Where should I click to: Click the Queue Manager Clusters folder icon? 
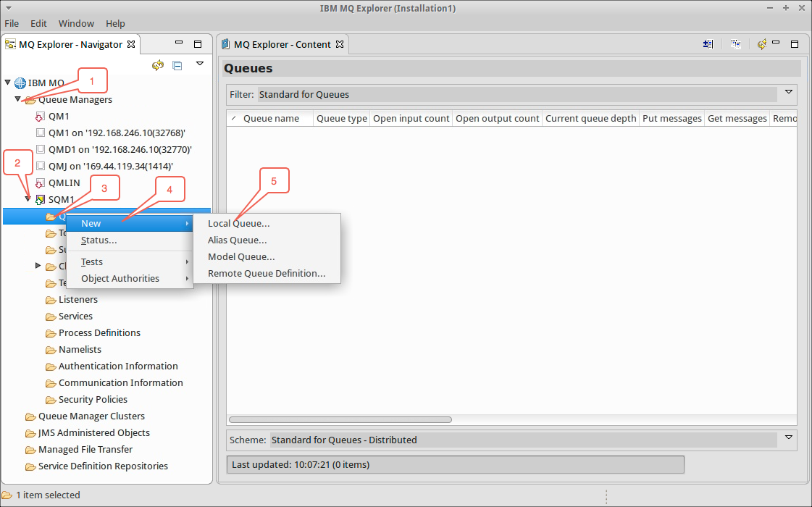pyautogui.click(x=30, y=416)
